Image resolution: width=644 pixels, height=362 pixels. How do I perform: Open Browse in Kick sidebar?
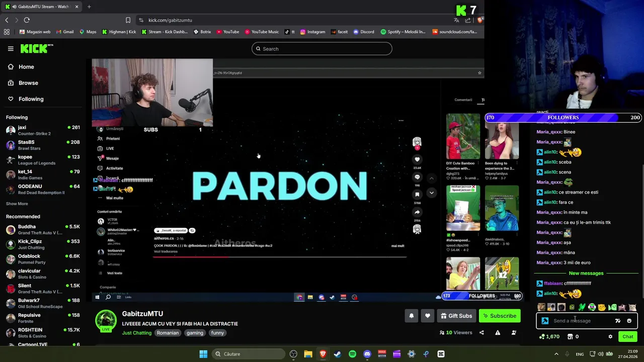23,83
